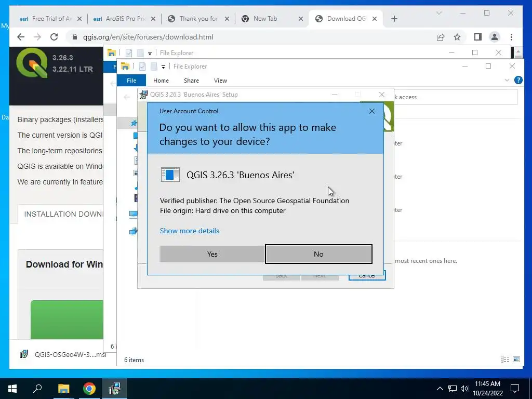
Task: Click network icon in system tray
Action: [453, 389]
